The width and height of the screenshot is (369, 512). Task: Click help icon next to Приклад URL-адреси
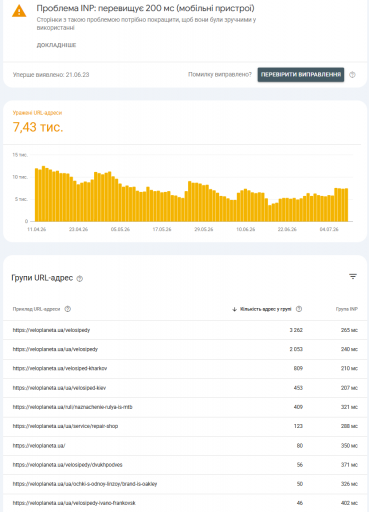pos(68,309)
